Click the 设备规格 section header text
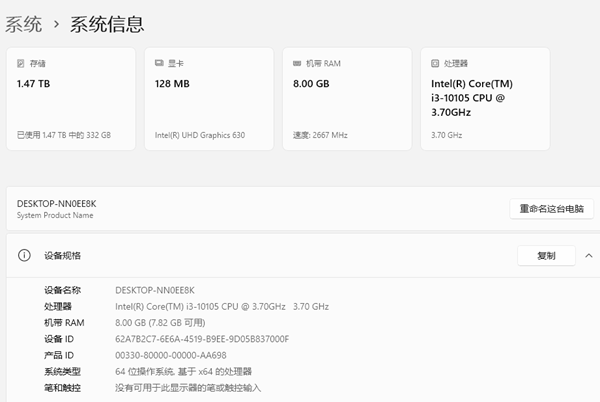 click(x=62, y=256)
